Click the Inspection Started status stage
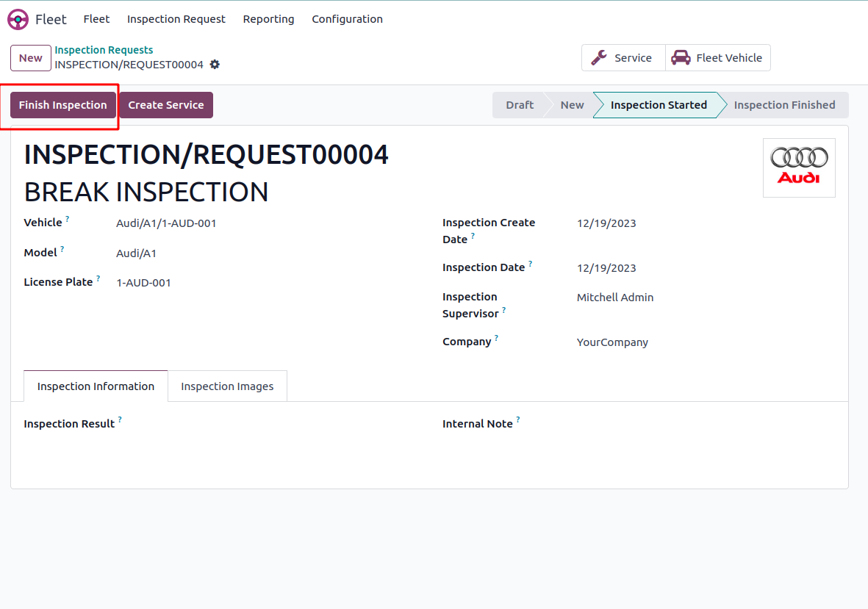The width and height of the screenshot is (868, 609). coord(659,105)
